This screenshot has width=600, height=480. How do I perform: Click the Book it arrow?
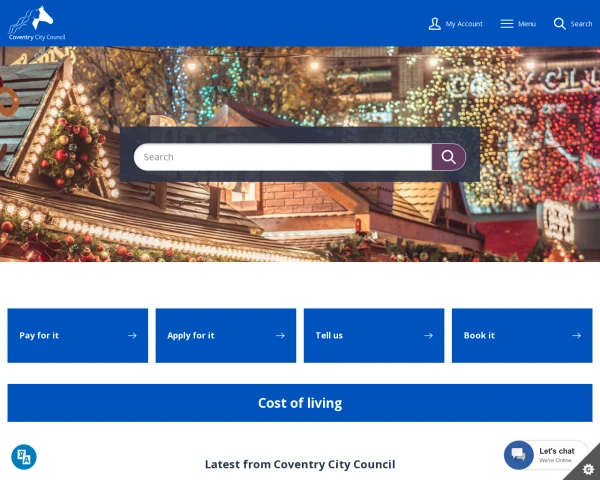[576, 336]
